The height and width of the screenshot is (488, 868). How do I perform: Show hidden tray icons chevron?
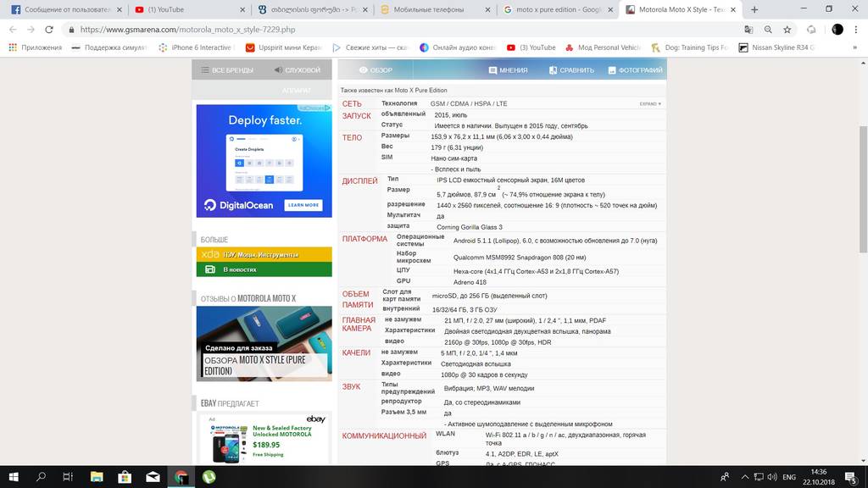pos(745,477)
